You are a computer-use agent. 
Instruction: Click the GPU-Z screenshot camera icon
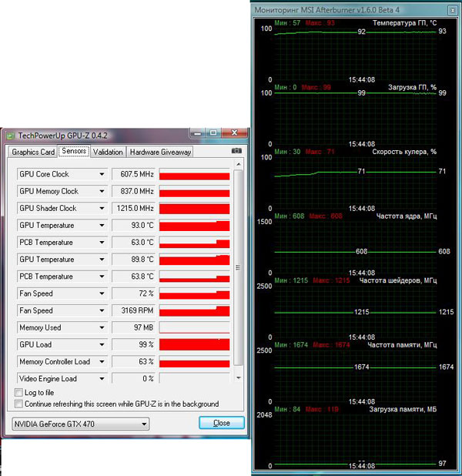236,151
